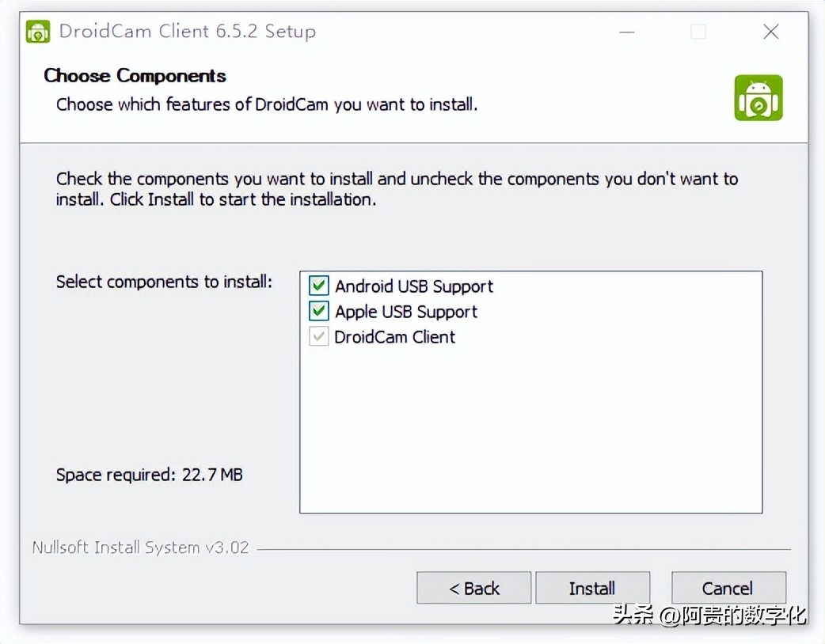Click the "Nullsoft Install System v3.02" text
This screenshot has width=825, height=644.
pos(140,547)
